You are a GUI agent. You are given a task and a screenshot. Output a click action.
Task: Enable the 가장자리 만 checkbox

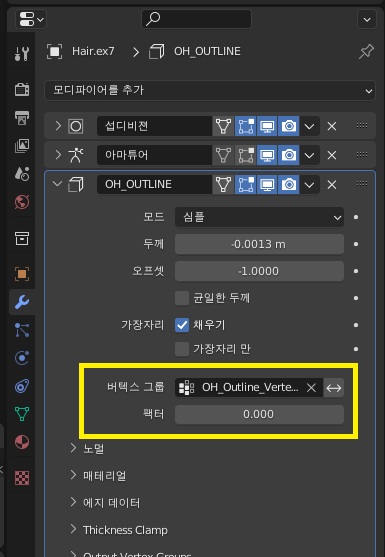tap(182, 349)
